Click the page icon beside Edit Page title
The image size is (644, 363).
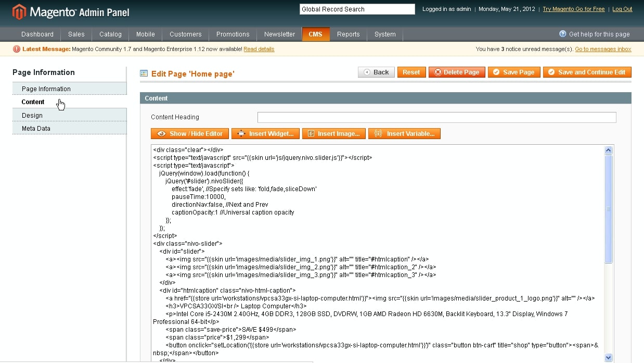(x=144, y=74)
